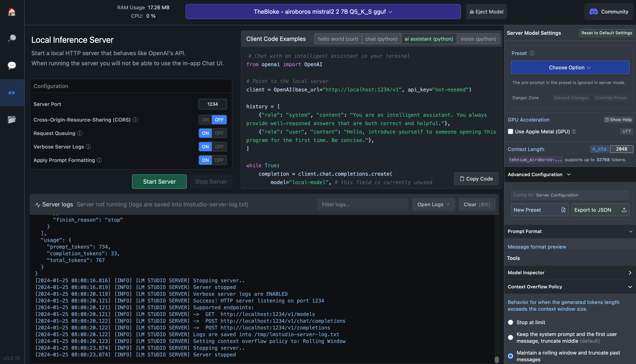Click the New Preset file icon
636x364 pixels.
pos(563,210)
